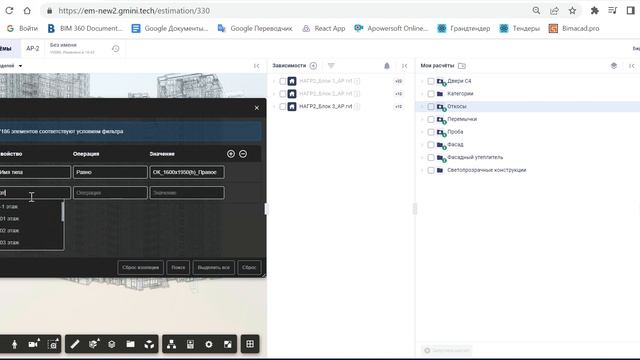
Task: Select the first-person walk tool icon
Action: (14, 344)
